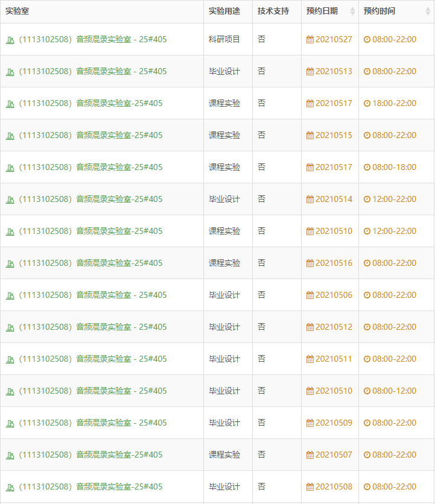Click the clock icon in the 20210511 row
Image resolution: width=435 pixels, height=504 pixels.
[x=367, y=359]
